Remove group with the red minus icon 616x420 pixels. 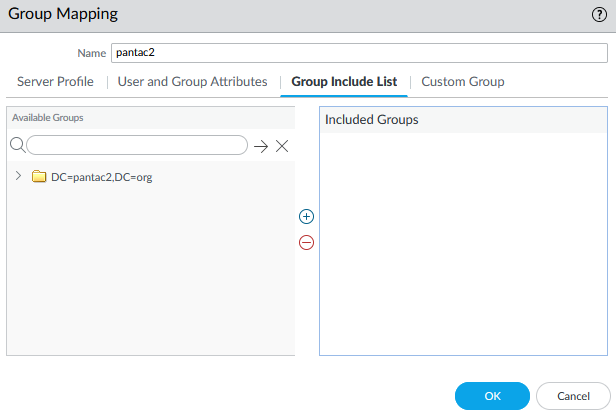[x=306, y=242]
